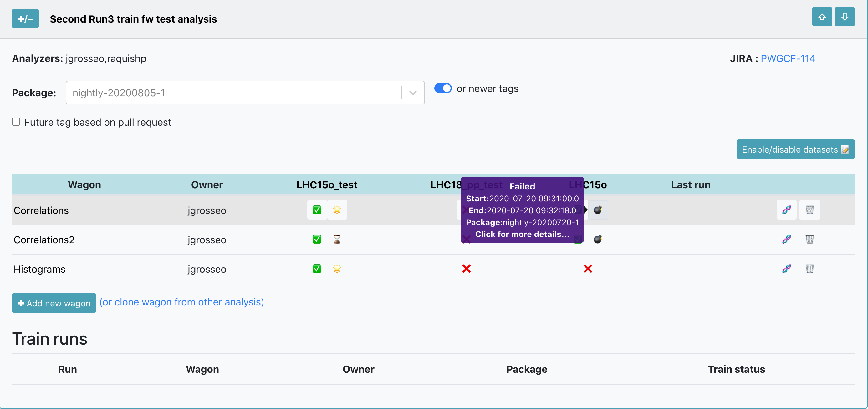Click the bomb icon in Correlations row
This screenshot has width=868, height=409.
tap(598, 210)
